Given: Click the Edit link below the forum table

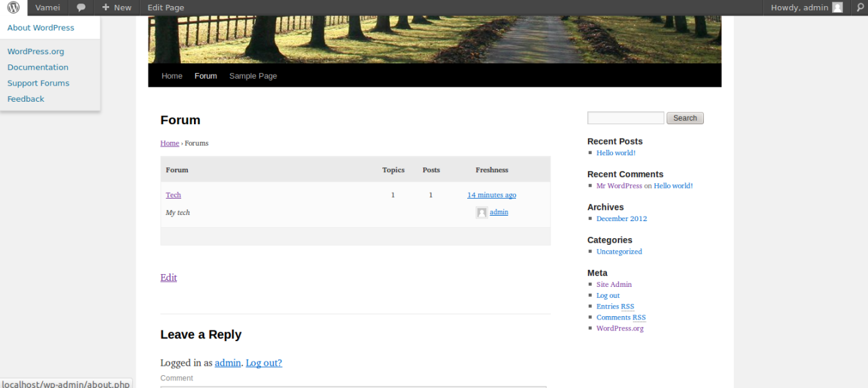Looking at the screenshot, I should [169, 277].
